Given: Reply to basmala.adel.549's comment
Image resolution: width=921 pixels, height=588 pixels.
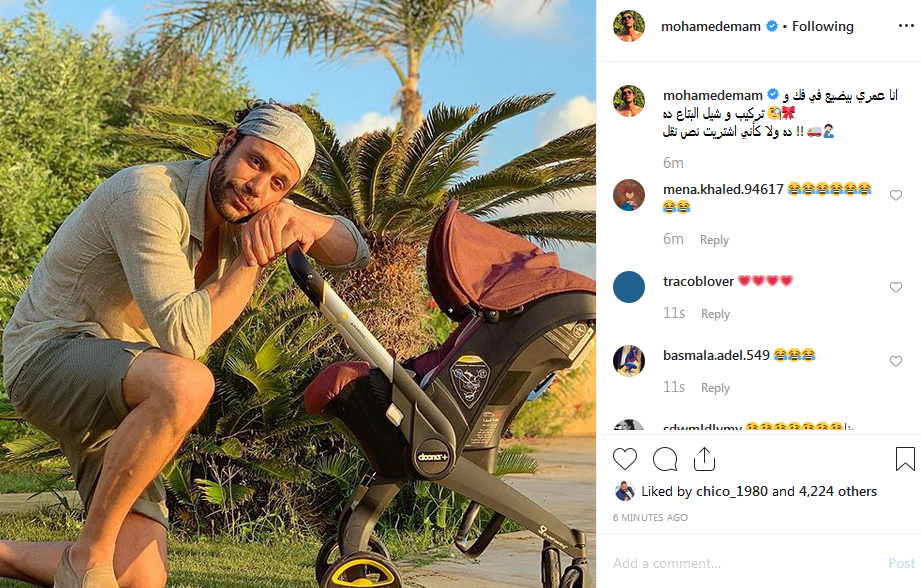Looking at the screenshot, I should [x=715, y=388].
